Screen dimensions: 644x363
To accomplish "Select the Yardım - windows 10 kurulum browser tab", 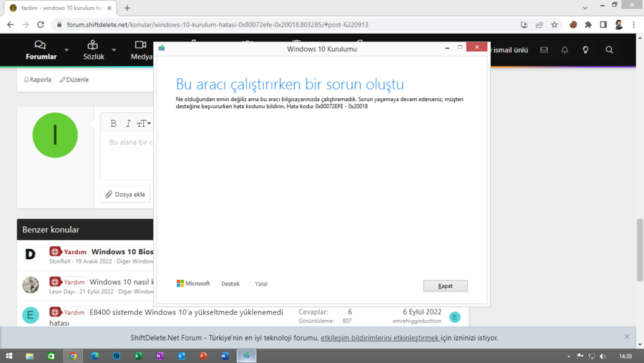I will coord(61,8).
